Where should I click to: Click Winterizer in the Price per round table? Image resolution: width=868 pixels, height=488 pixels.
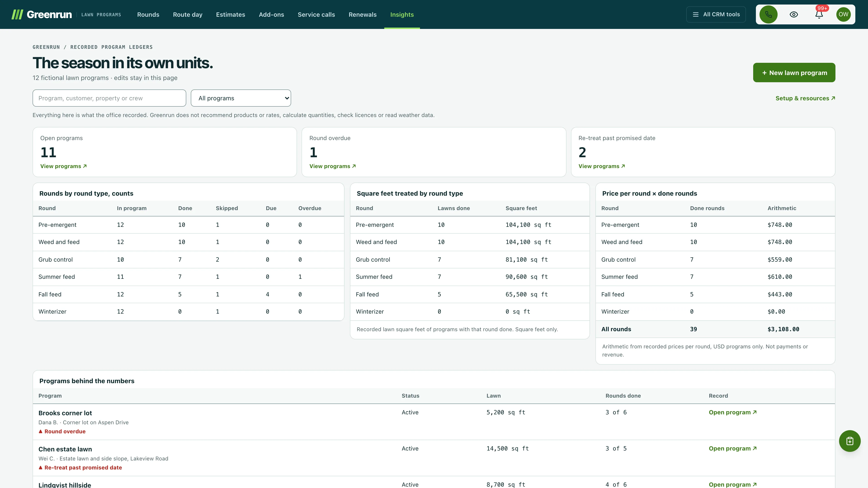(615, 312)
